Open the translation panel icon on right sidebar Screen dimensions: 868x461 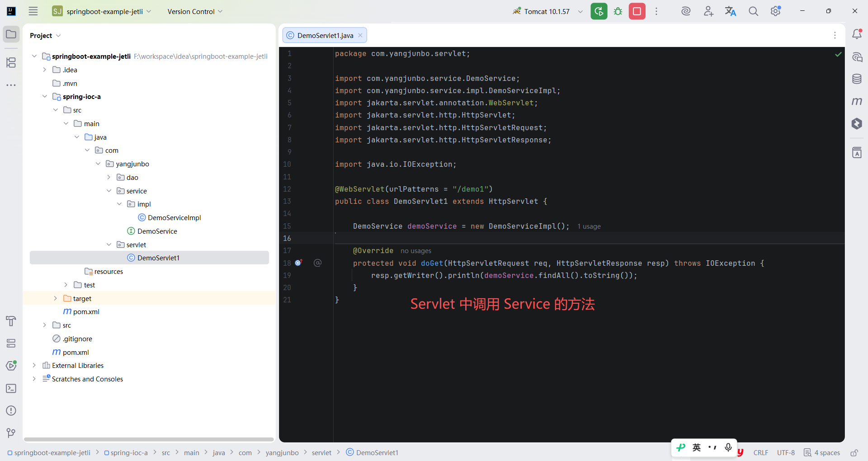point(857,153)
